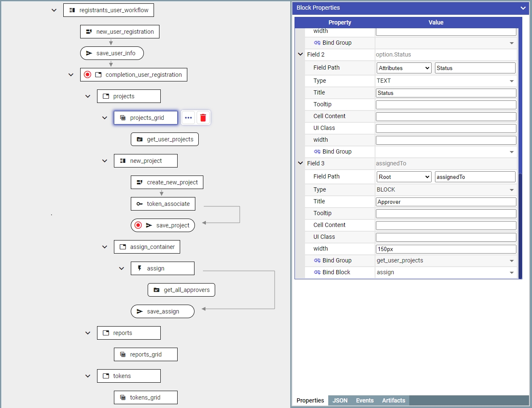This screenshot has width=532, height=408.
Task: Toggle red stop marker on completion_user_registration
Action: point(88,75)
